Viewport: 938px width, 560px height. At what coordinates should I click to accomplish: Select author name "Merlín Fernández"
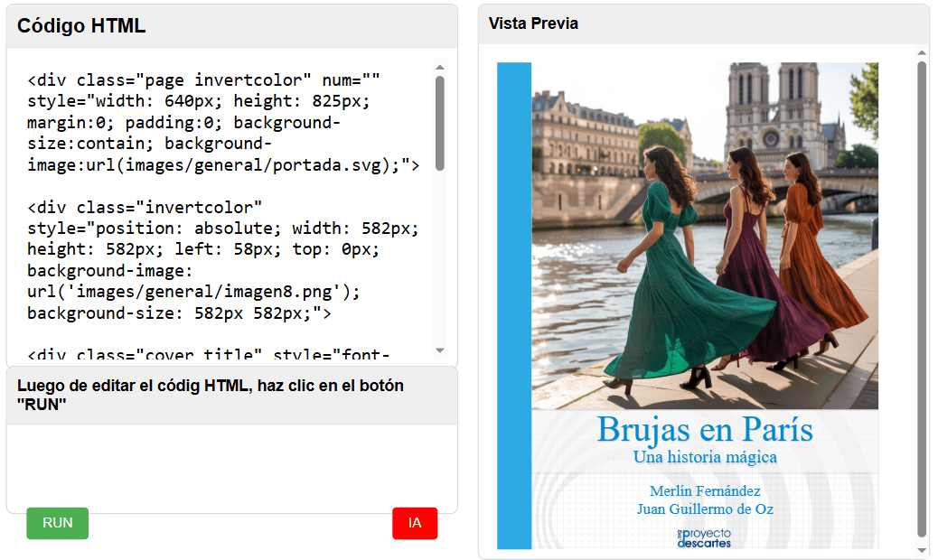[705, 491]
